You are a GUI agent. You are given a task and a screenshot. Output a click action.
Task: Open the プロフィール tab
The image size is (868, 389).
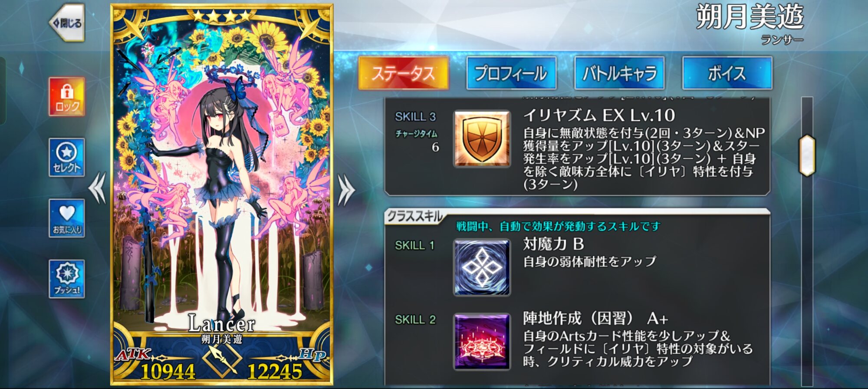pyautogui.click(x=511, y=73)
